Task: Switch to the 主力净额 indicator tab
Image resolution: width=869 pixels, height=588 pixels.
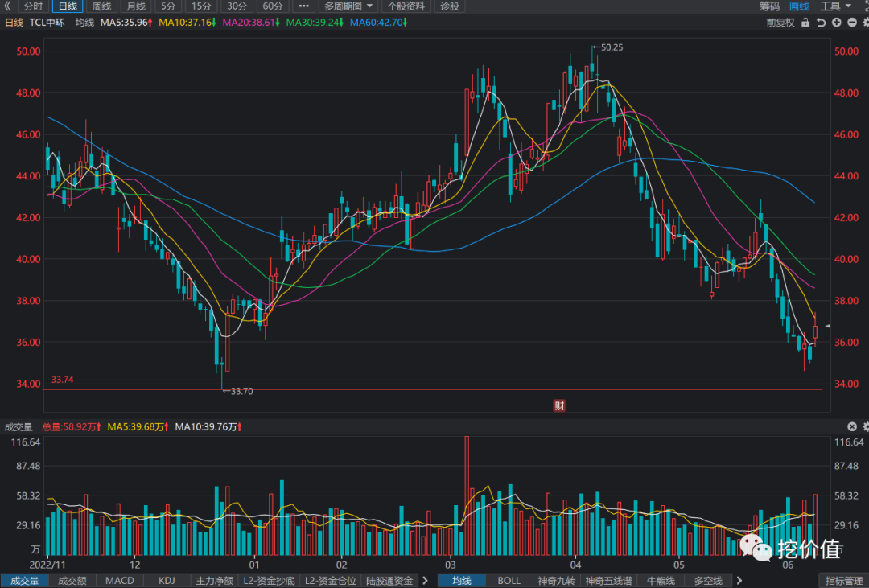Action: point(214,581)
